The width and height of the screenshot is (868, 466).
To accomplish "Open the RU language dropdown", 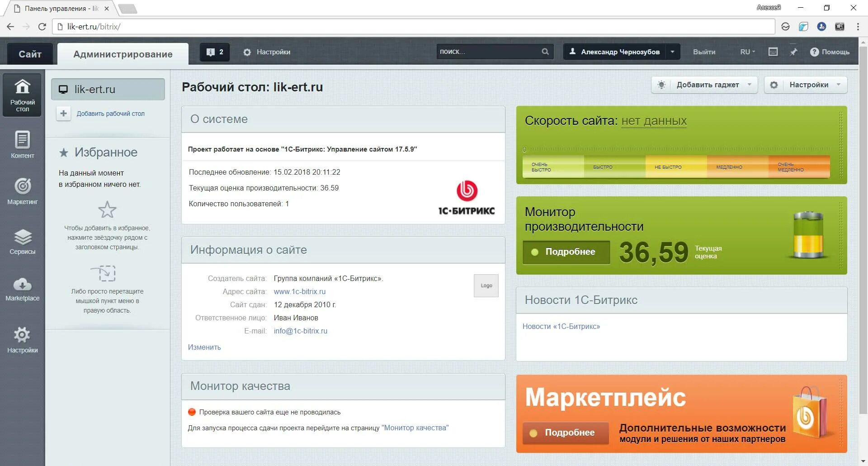I will click(748, 52).
